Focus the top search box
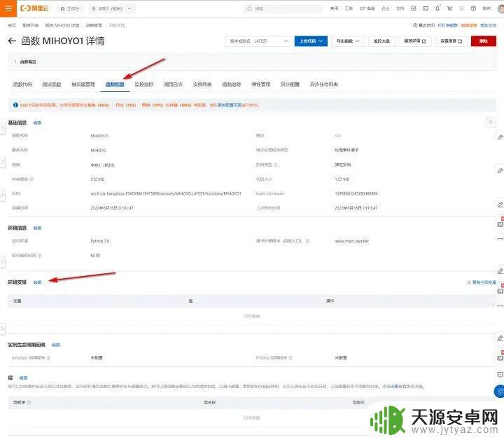The height and width of the screenshot is (440, 504). pos(283,8)
